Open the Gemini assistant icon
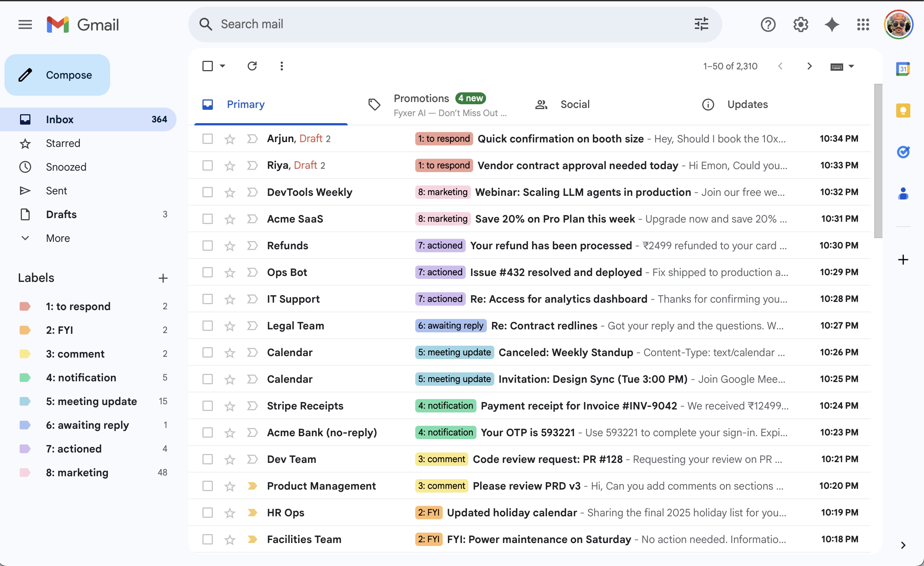The height and width of the screenshot is (566, 924). [x=832, y=24]
